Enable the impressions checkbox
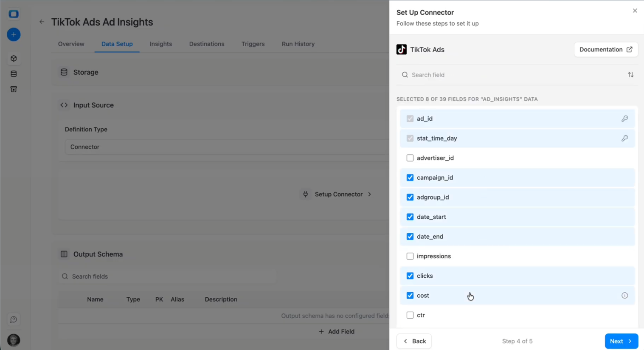644x350 pixels. coord(410,256)
